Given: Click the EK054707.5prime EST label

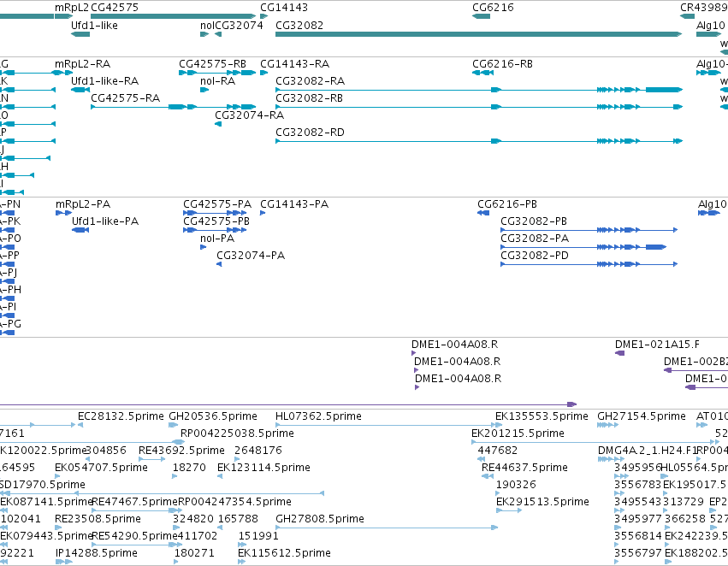Looking at the screenshot, I should (x=101, y=468).
